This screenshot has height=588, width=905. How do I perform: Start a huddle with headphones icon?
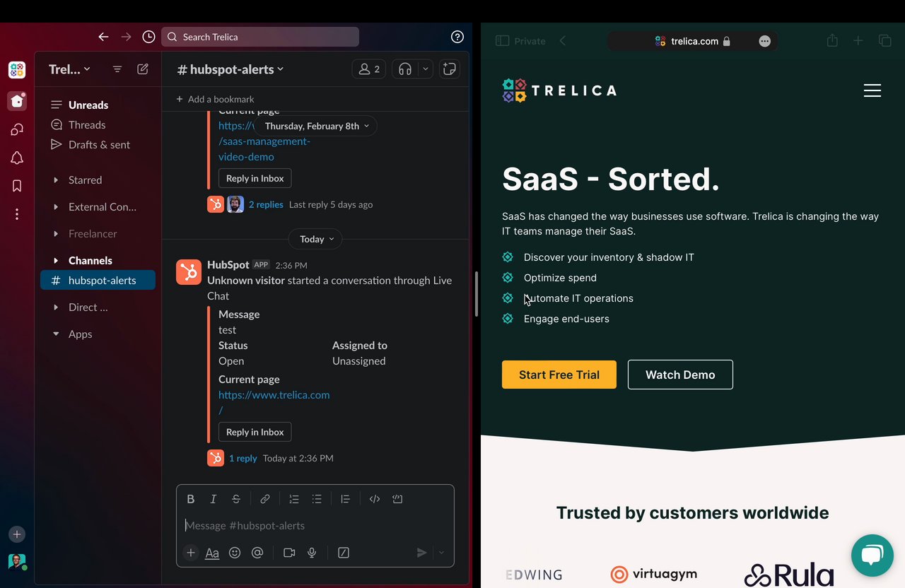(405, 69)
